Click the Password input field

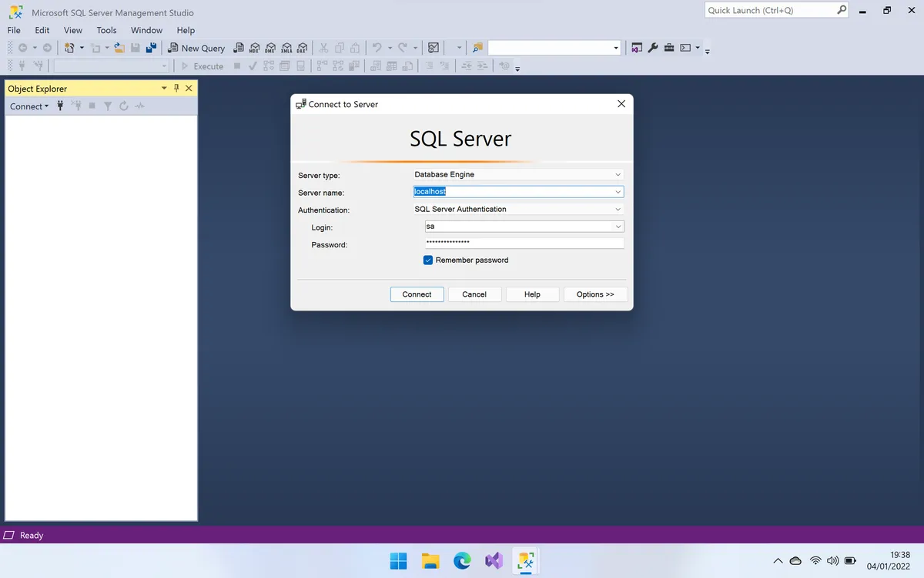pos(524,243)
